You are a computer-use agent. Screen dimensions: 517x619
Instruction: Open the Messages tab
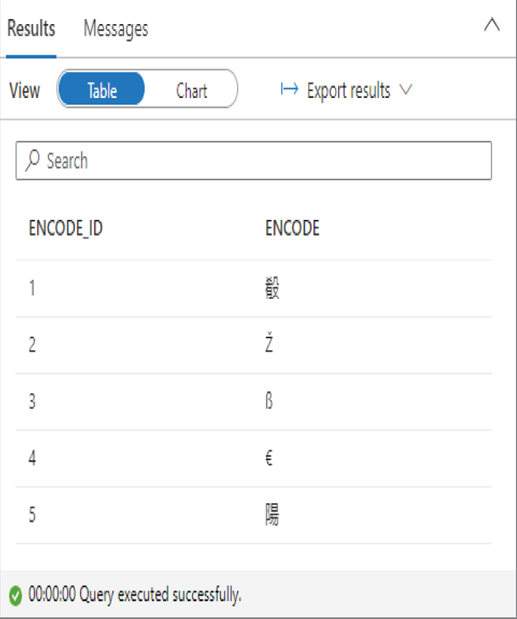click(116, 29)
